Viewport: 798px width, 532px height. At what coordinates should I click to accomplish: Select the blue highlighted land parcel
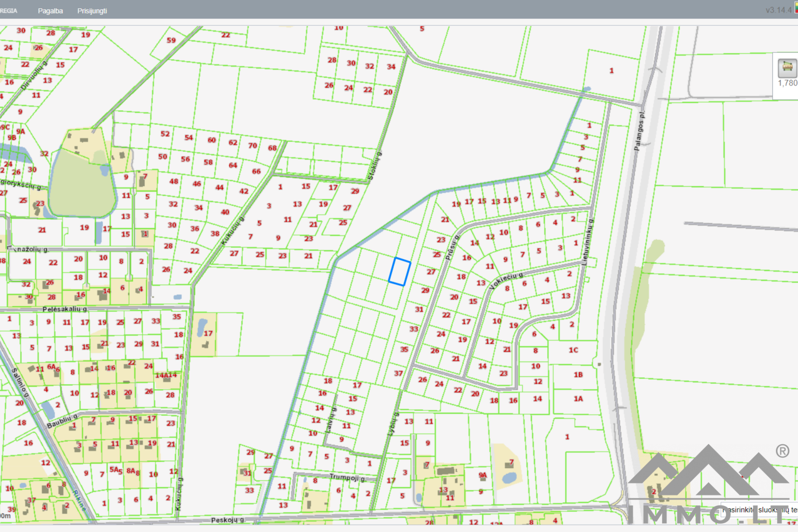click(x=399, y=271)
